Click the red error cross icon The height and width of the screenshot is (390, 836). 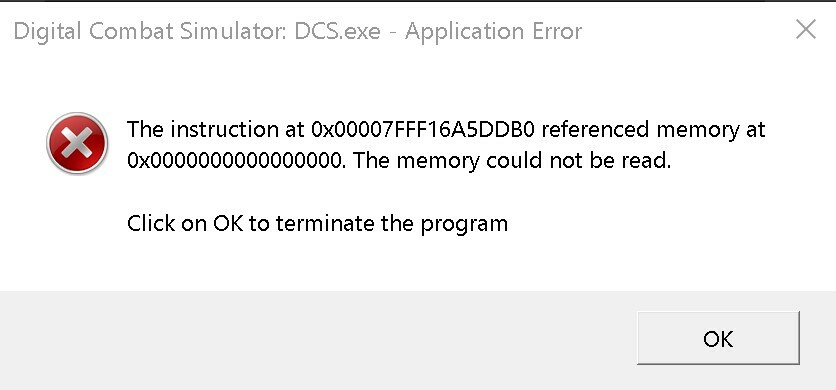[x=77, y=143]
